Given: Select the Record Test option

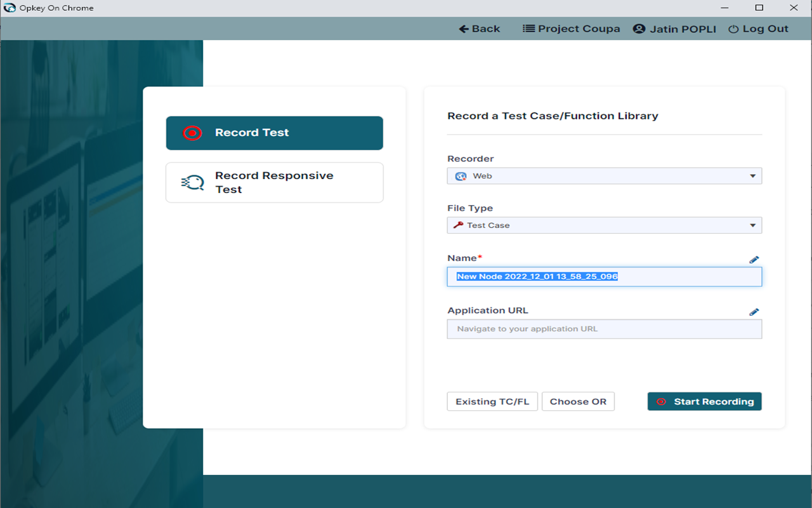Looking at the screenshot, I should click(x=275, y=133).
